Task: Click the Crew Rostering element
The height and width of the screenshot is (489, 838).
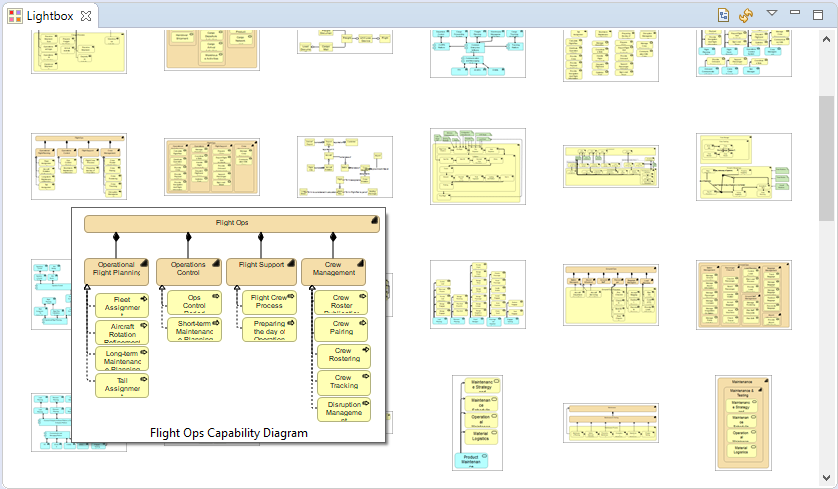Action: (344, 356)
